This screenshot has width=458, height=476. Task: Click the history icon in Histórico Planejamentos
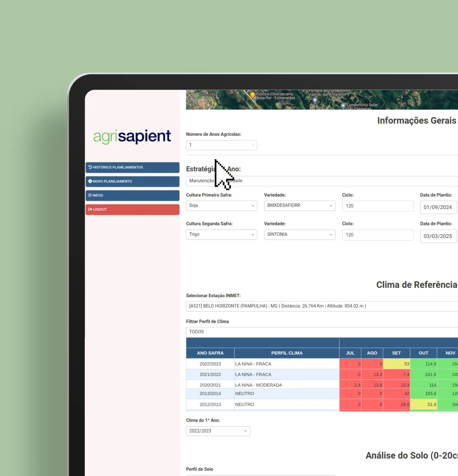tap(90, 167)
